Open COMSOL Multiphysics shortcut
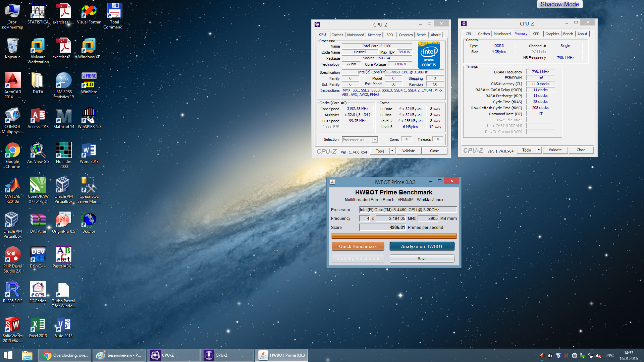 click(x=12, y=120)
